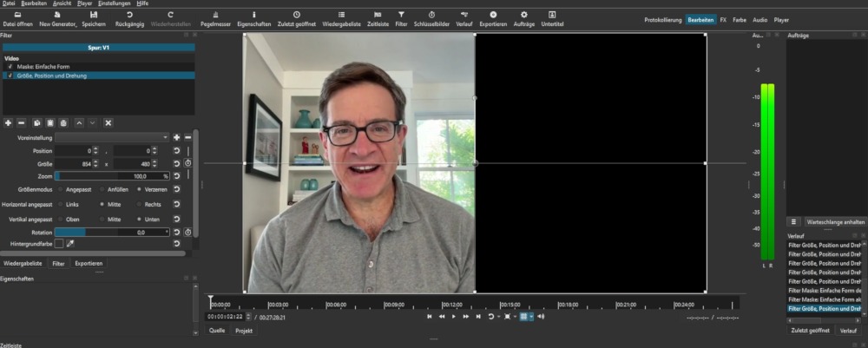
Task: Open the Exportieren export panel
Action: [493, 18]
